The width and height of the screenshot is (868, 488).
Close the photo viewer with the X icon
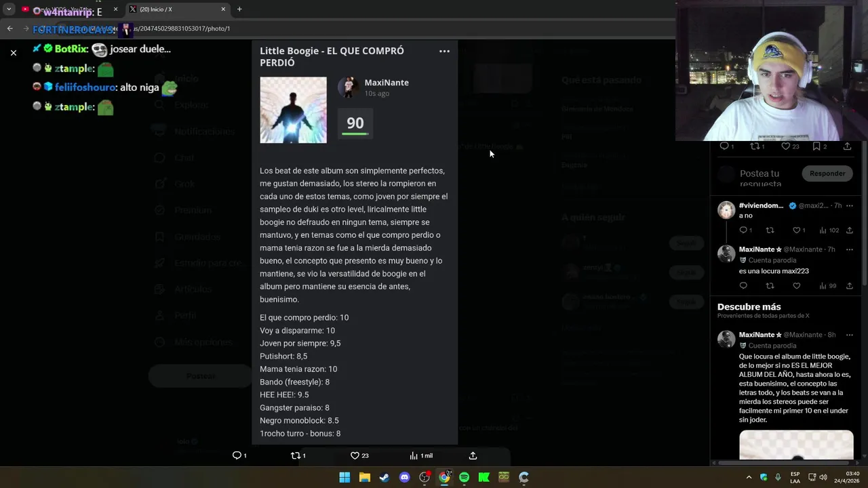tap(14, 52)
